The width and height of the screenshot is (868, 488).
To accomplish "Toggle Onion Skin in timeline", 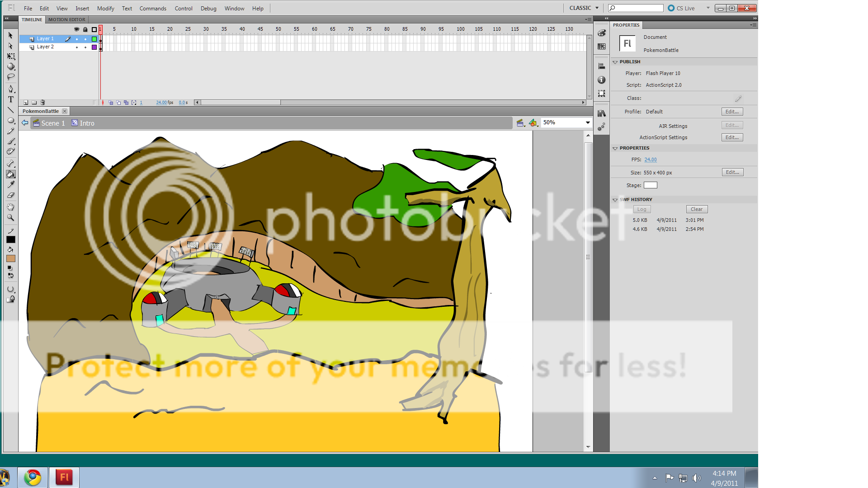I will [111, 103].
